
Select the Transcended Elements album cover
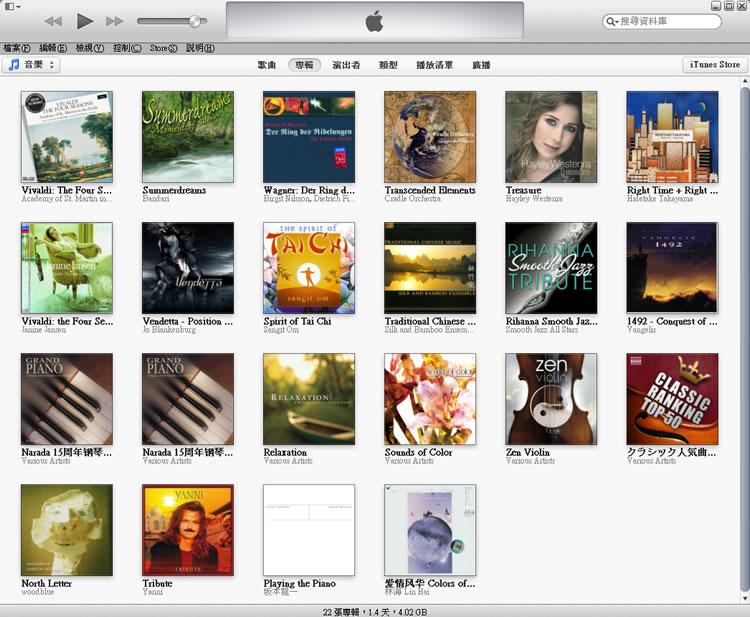click(430, 137)
